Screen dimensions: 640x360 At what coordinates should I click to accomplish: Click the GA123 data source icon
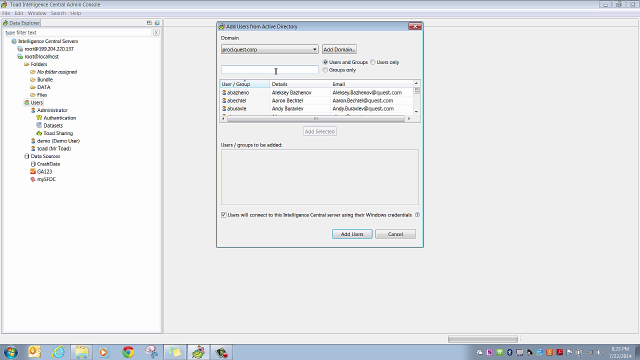coord(33,172)
